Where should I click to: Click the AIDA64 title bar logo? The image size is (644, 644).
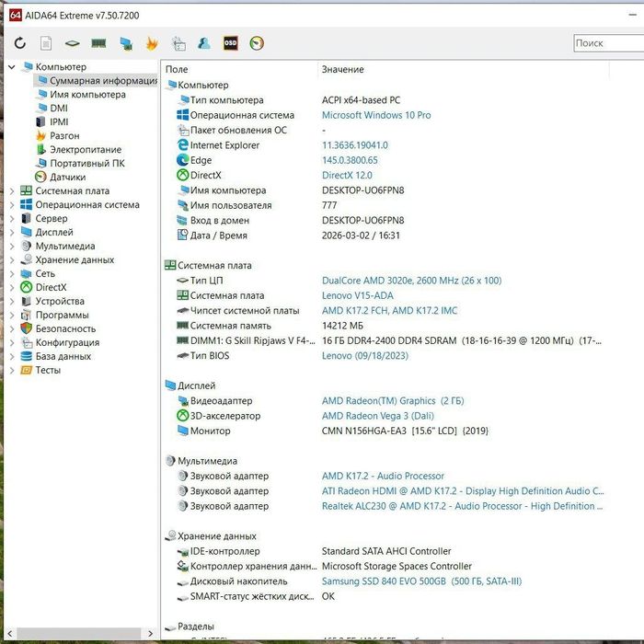click(16, 16)
